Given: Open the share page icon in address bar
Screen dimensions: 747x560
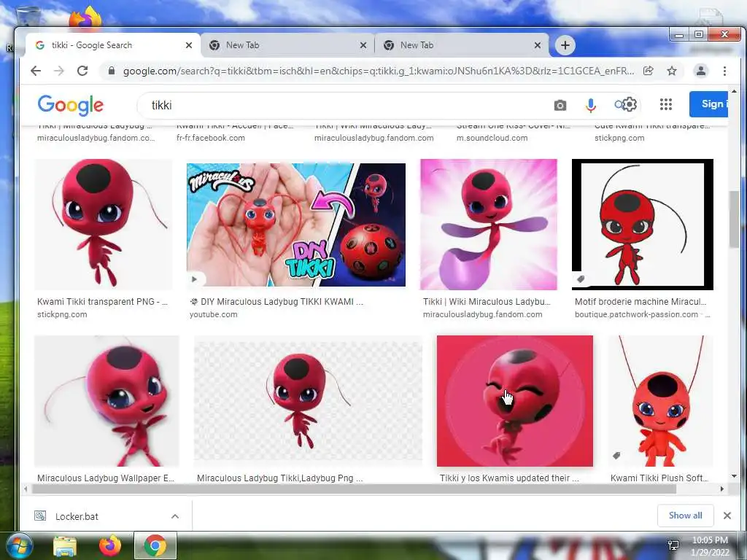Looking at the screenshot, I should point(648,71).
